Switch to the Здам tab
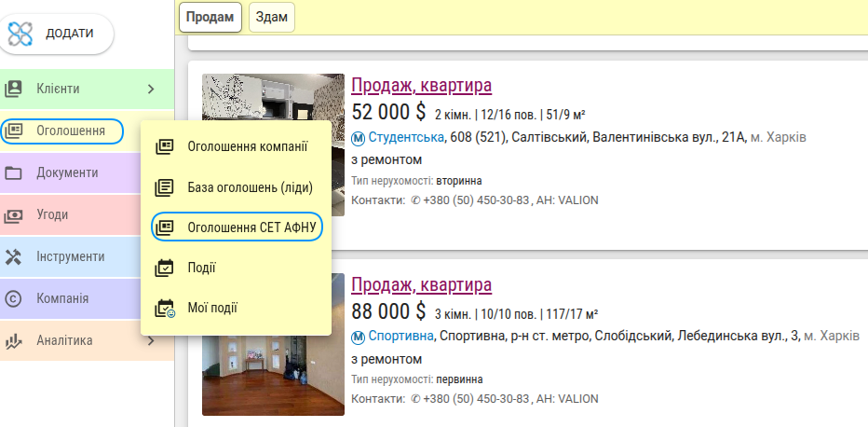Image resolution: width=868 pixels, height=427 pixels. click(272, 17)
